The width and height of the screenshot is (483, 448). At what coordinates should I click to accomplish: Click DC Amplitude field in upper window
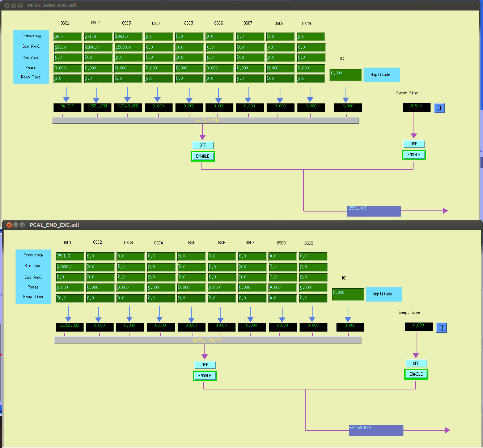(x=346, y=75)
